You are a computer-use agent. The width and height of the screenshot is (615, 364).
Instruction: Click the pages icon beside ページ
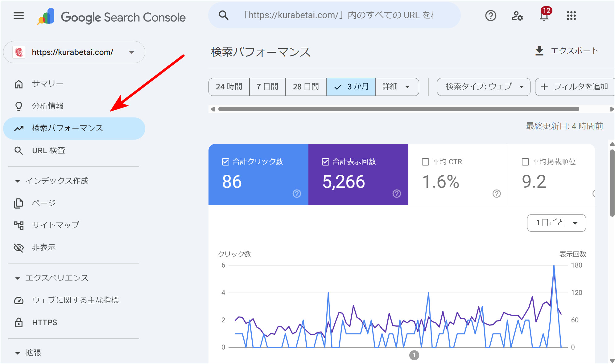[x=19, y=203]
